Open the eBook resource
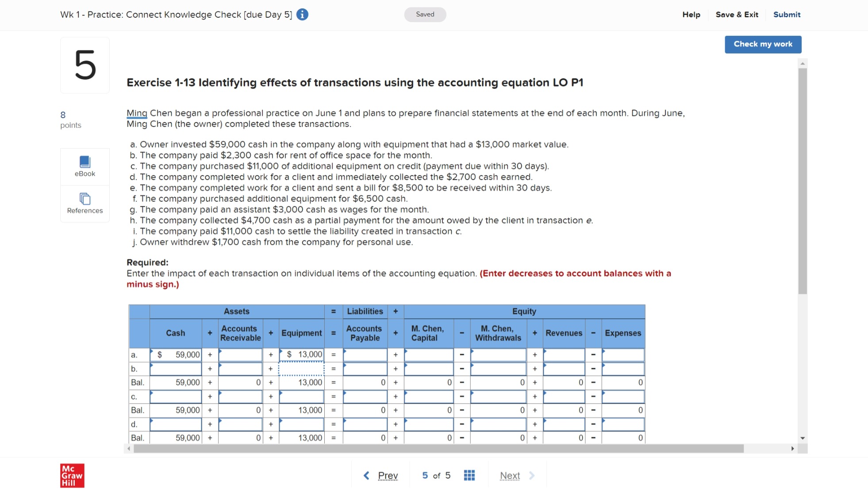Screen dimensions: 868x492 tap(85, 167)
